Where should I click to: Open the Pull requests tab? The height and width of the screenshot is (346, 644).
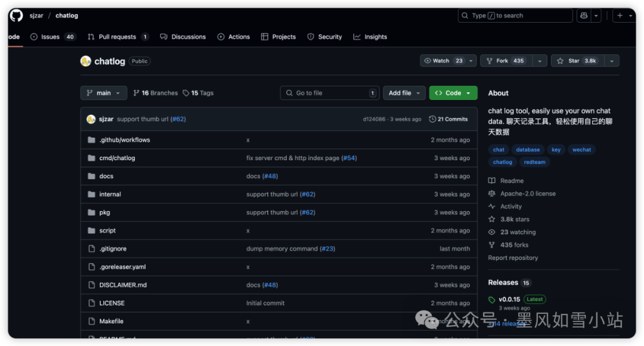118,37
